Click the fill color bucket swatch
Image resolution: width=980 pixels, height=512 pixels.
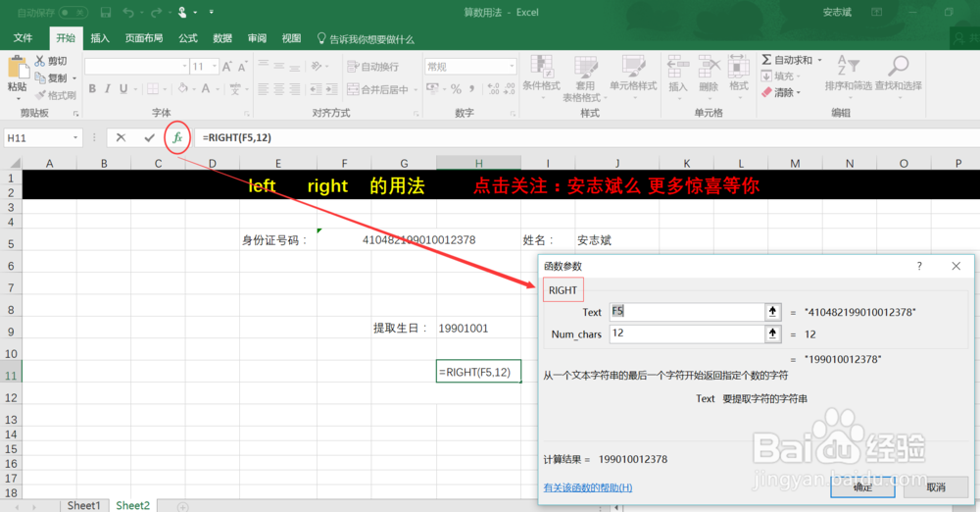(x=182, y=89)
